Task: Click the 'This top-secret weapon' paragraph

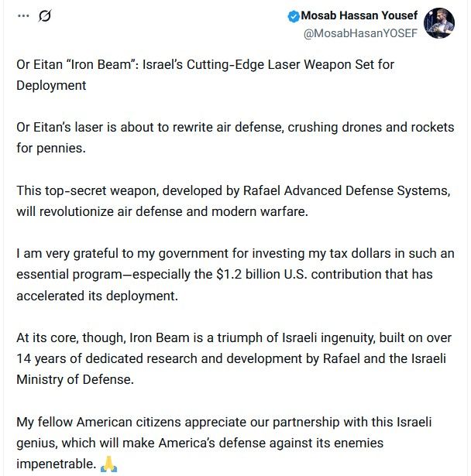Action: [232, 200]
